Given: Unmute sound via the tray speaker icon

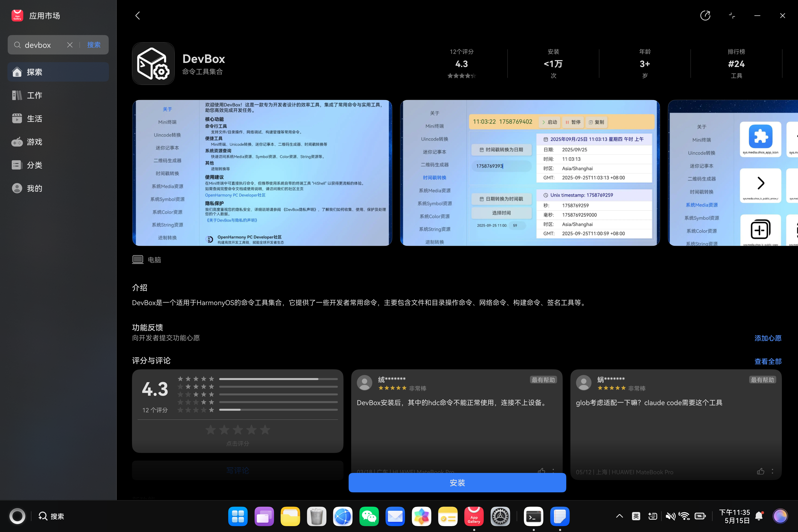Looking at the screenshot, I should (670, 516).
